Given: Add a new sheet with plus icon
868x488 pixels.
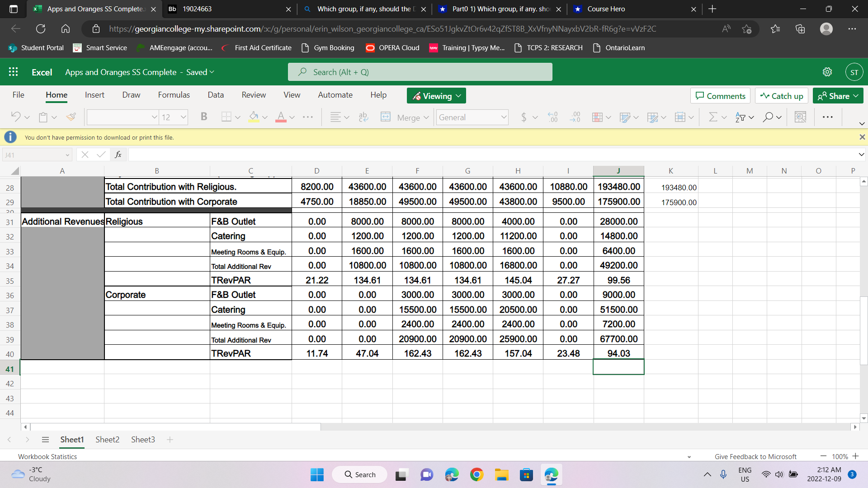Looking at the screenshot, I should [170, 439].
